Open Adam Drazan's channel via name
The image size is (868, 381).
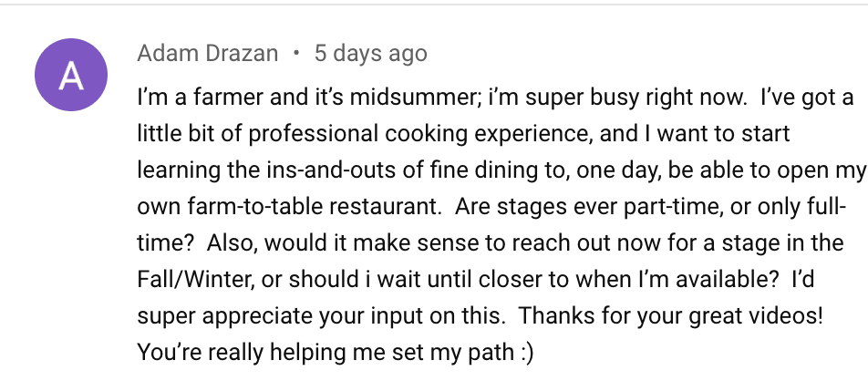coord(208,54)
